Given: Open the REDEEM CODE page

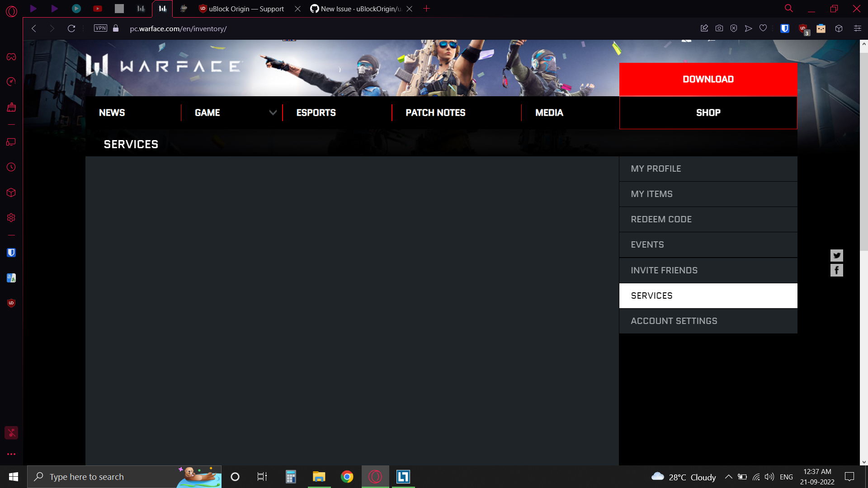Looking at the screenshot, I should [x=661, y=219].
